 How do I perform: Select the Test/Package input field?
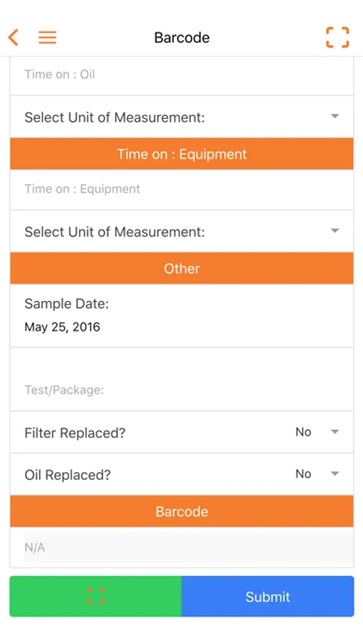[182, 379]
